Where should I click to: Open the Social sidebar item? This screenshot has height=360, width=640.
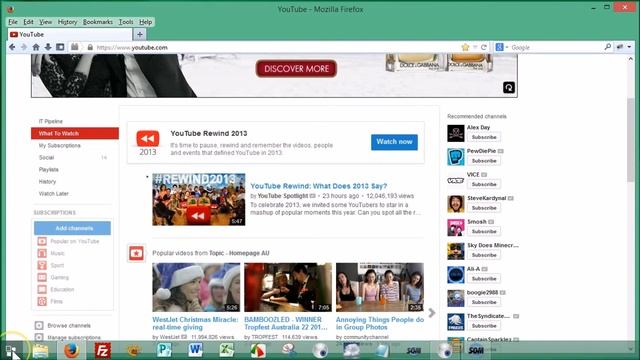coord(47,158)
